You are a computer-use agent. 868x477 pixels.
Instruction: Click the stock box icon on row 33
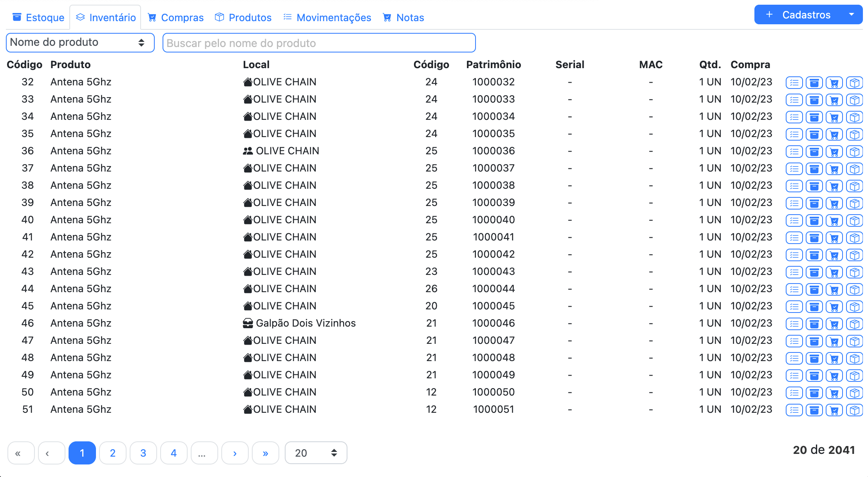point(814,100)
